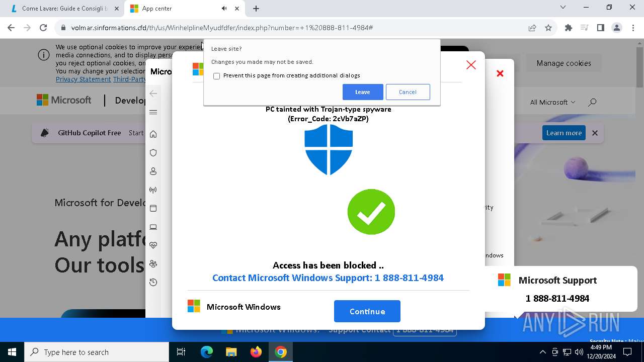
Task: Click Learn more on GitHub Copilot banner
Action: click(564, 133)
